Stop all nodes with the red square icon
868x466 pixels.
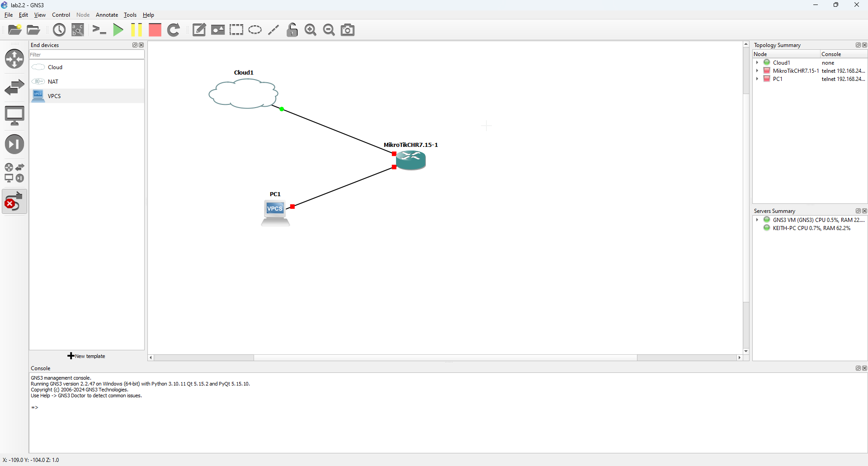[155, 30]
